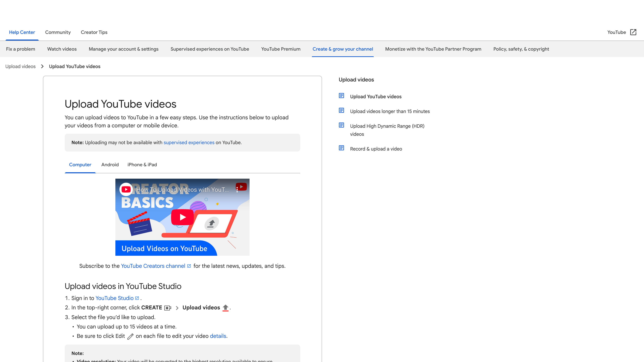Image resolution: width=644 pixels, height=362 pixels.
Task: Switch to the iPhone & iPad tab
Action: point(142,165)
